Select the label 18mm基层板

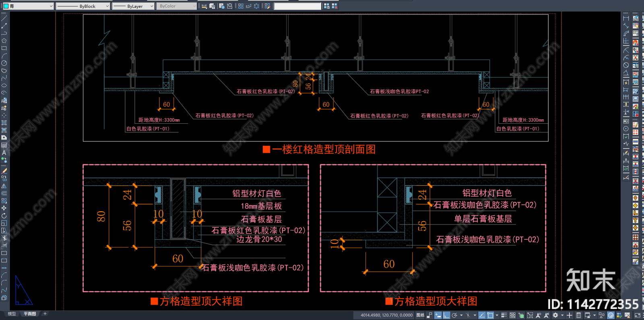click(261, 206)
